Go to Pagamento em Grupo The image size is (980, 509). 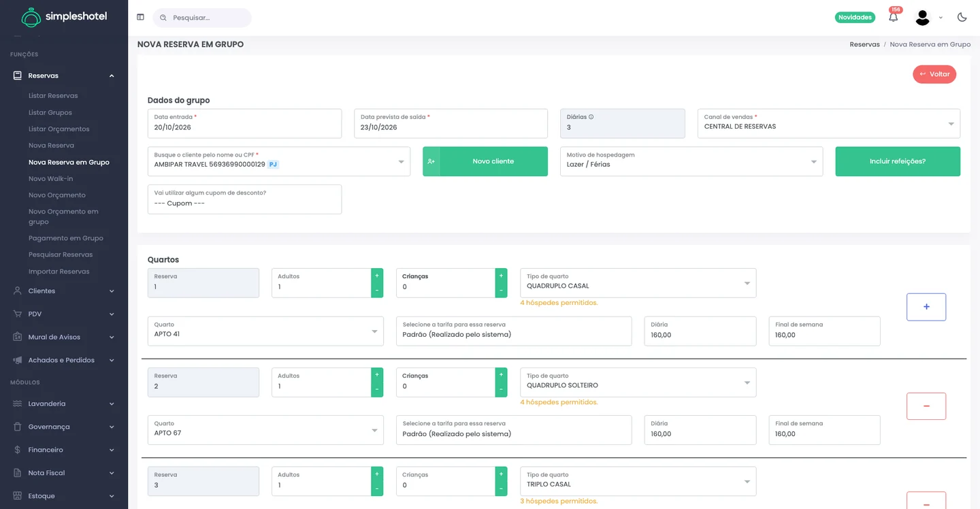pos(66,238)
